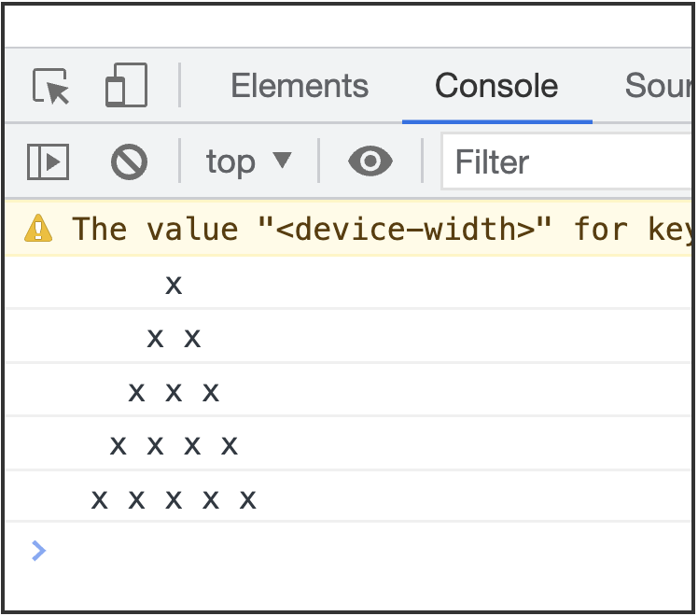
Task: Select the Console tab
Action: click(x=496, y=87)
